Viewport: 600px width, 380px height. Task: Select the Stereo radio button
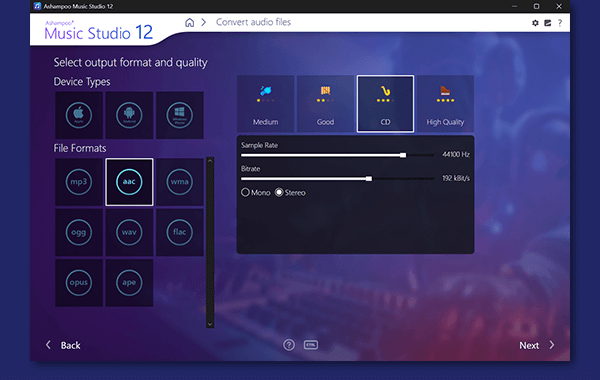pos(279,192)
